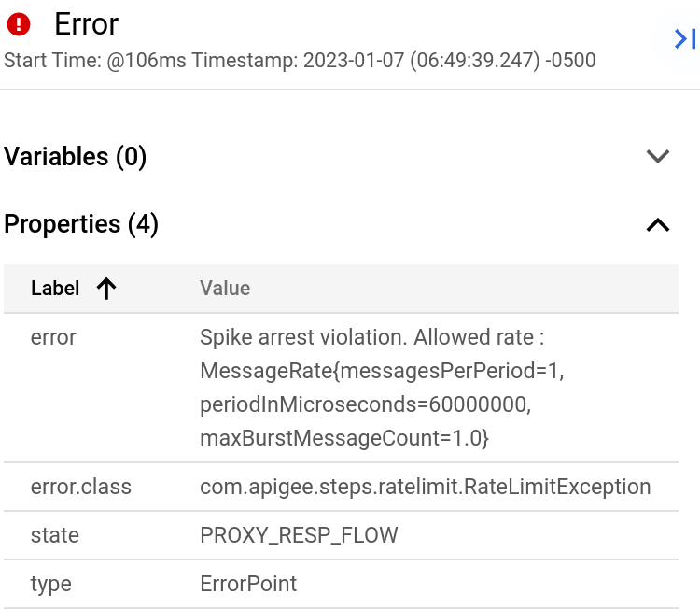The height and width of the screenshot is (609, 700).
Task: Collapse the details side panel arrow icon
Action: pyautogui.click(x=685, y=38)
